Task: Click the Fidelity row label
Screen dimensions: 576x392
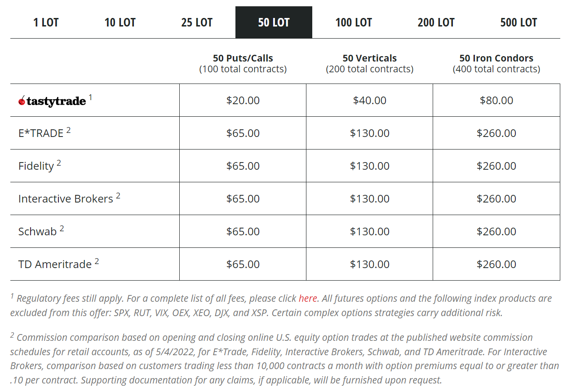Action: 36,166
